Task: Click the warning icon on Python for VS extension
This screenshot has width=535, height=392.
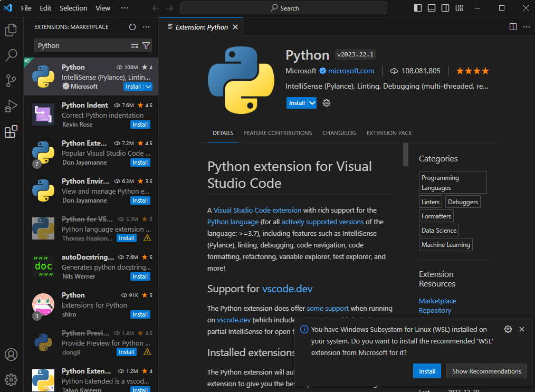Action: tap(147, 238)
